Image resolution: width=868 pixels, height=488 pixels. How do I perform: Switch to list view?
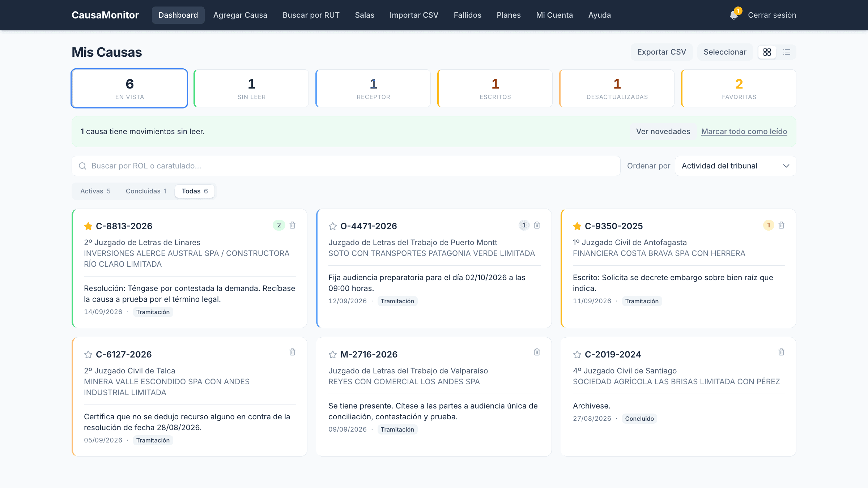coord(787,52)
